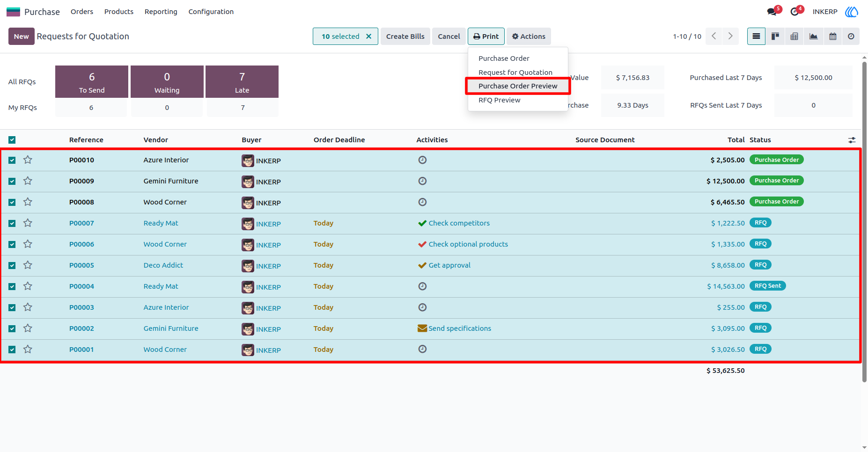
Task: Clear the 10 selected records
Action: [x=369, y=36]
